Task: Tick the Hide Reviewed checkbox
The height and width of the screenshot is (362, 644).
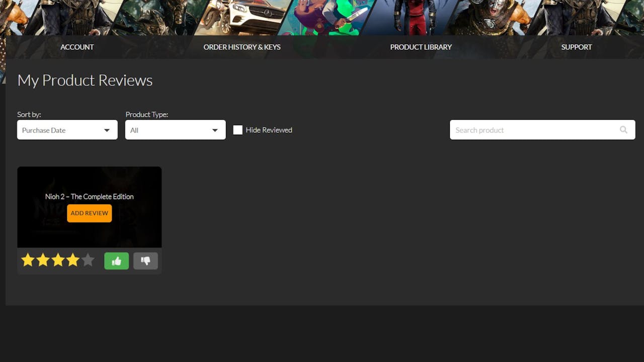Action: (238, 130)
